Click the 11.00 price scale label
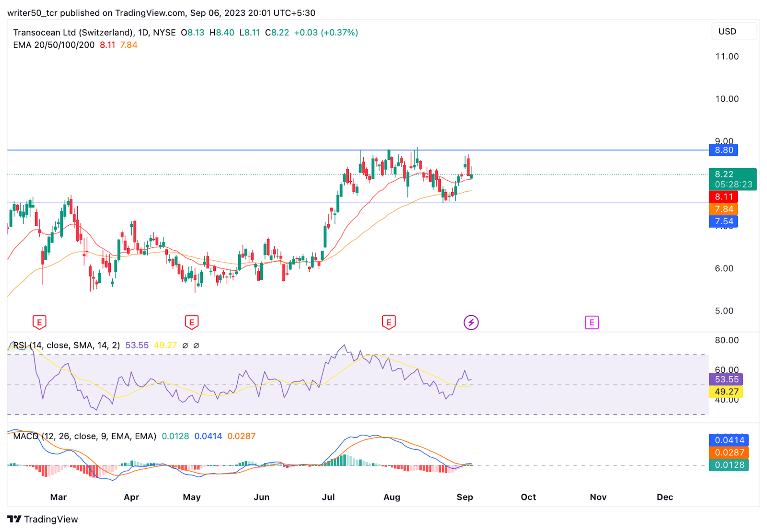The height and width of the screenshot is (532, 767). tap(727, 57)
